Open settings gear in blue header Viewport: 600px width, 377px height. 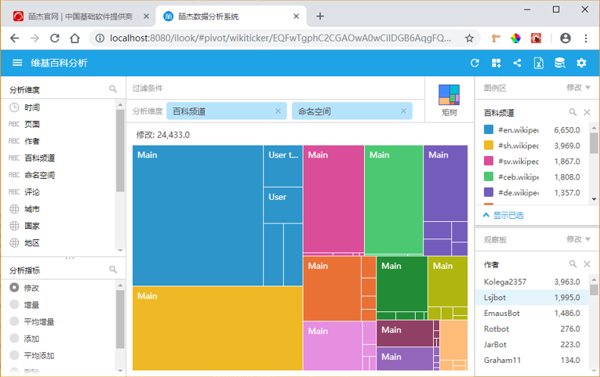coord(581,63)
